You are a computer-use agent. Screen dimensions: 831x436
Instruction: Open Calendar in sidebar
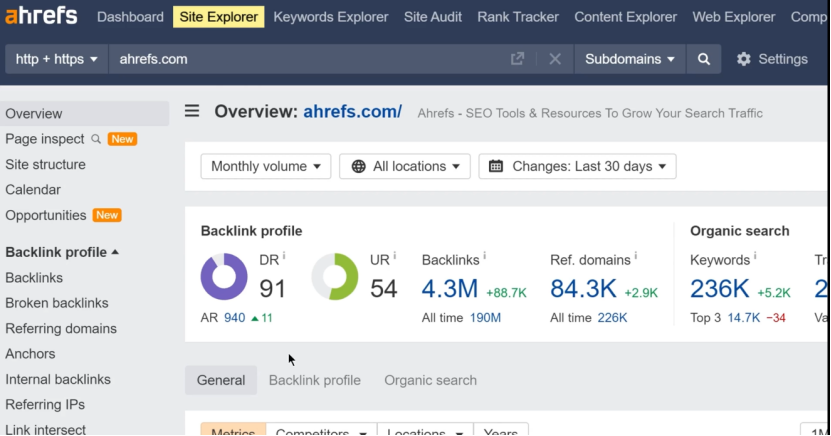33,190
